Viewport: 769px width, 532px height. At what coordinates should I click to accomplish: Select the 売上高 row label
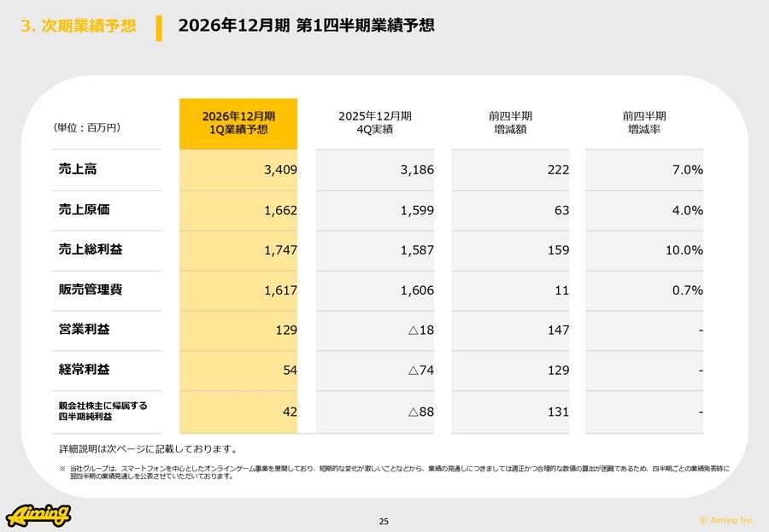tap(78, 169)
